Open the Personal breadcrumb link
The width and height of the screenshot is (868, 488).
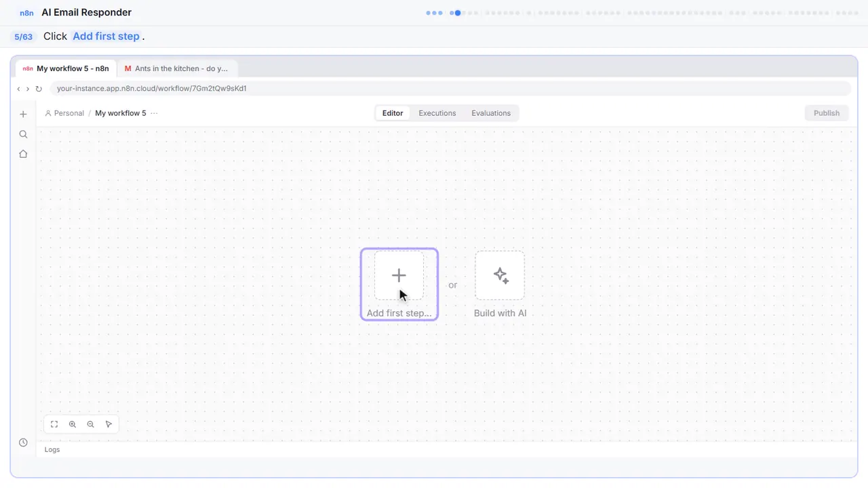click(64, 113)
